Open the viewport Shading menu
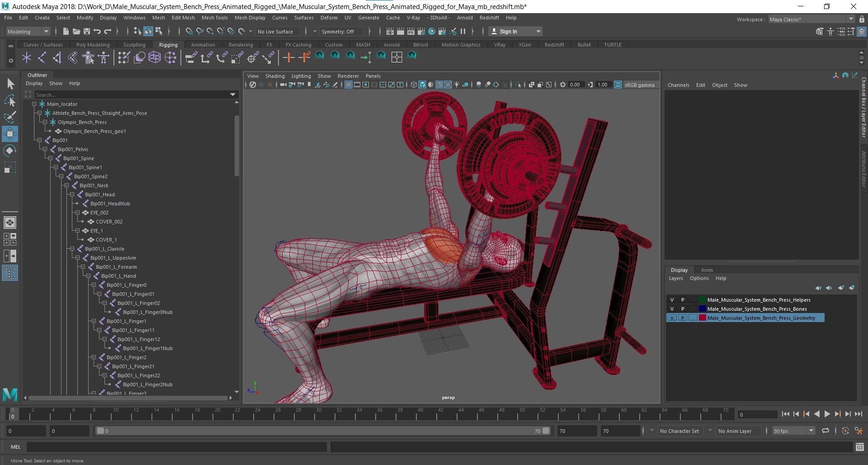This screenshot has width=868, height=465. [275, 76]
